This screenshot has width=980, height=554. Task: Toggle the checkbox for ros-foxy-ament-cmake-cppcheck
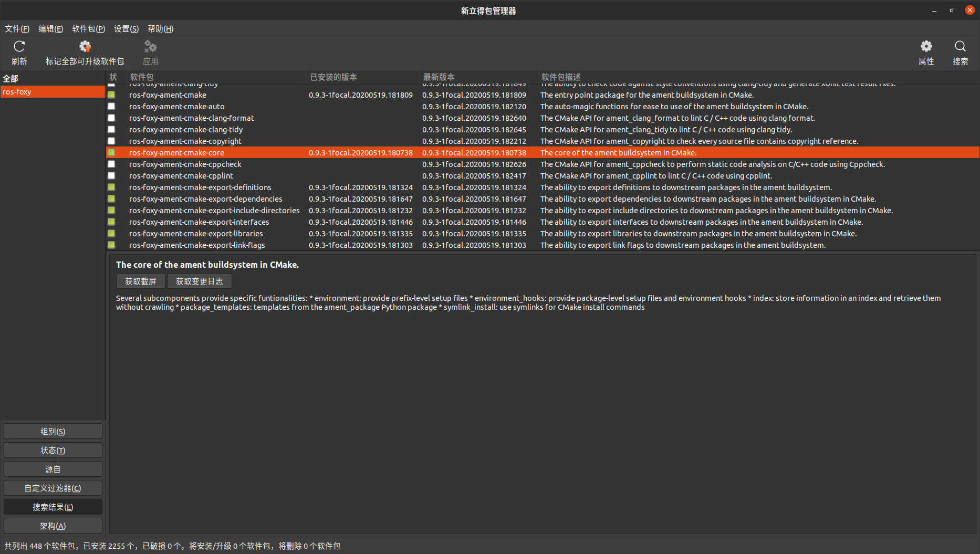point(111,164)
